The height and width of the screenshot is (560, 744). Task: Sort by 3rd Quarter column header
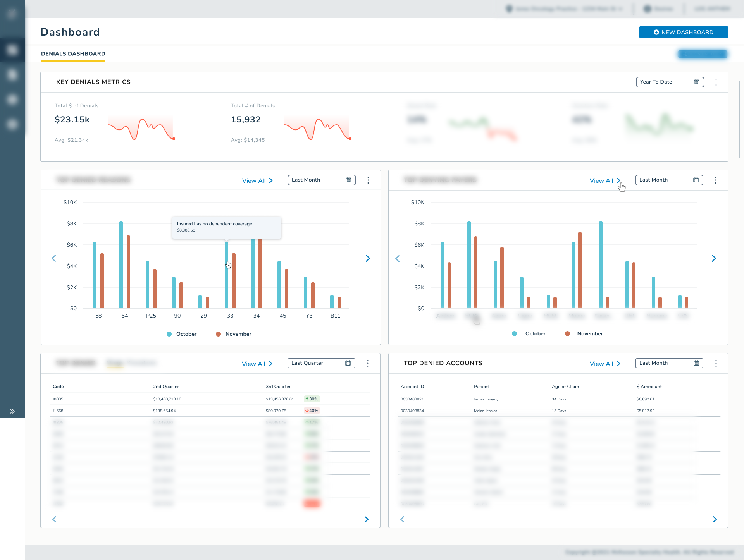click(x=278, y=387)
